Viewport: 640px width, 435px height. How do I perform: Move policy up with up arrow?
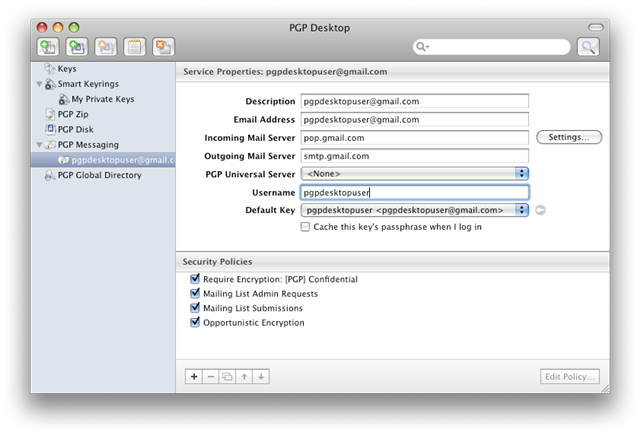point(244,377)
